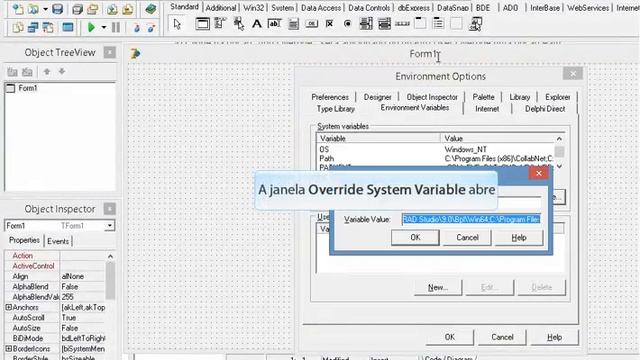Expand the BorderIcons property
Viewport: 640px width, 360px height.
[x=8, y=349]
